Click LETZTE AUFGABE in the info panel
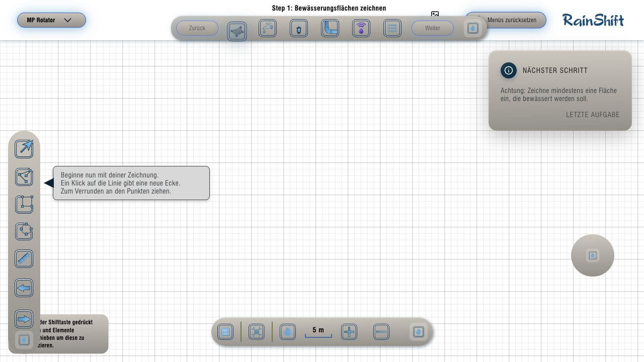 pos(593,115)
